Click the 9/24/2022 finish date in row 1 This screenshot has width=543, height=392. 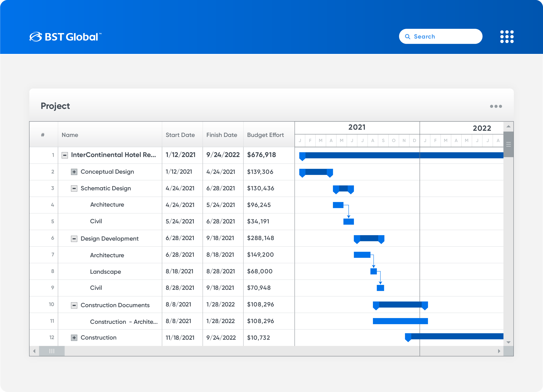223,155
